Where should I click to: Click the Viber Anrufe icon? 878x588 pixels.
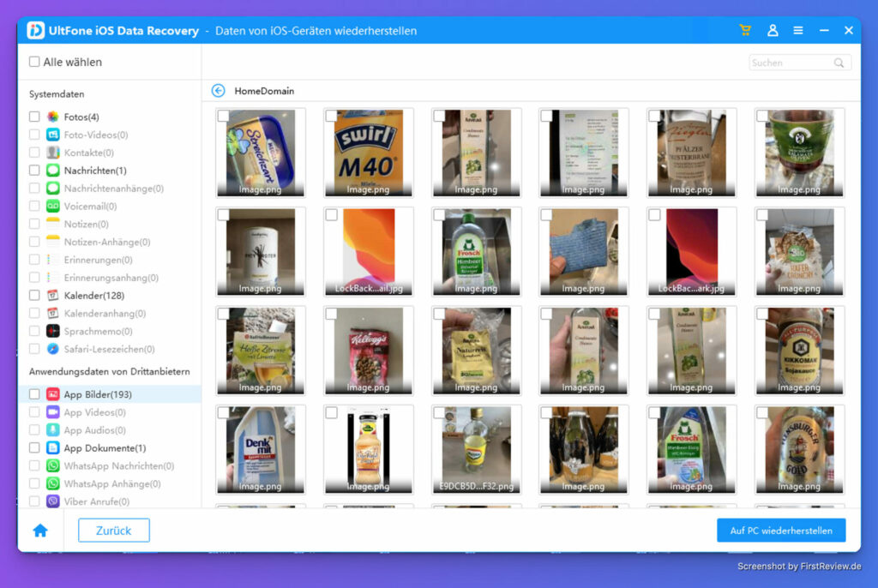tap(52, 501)
